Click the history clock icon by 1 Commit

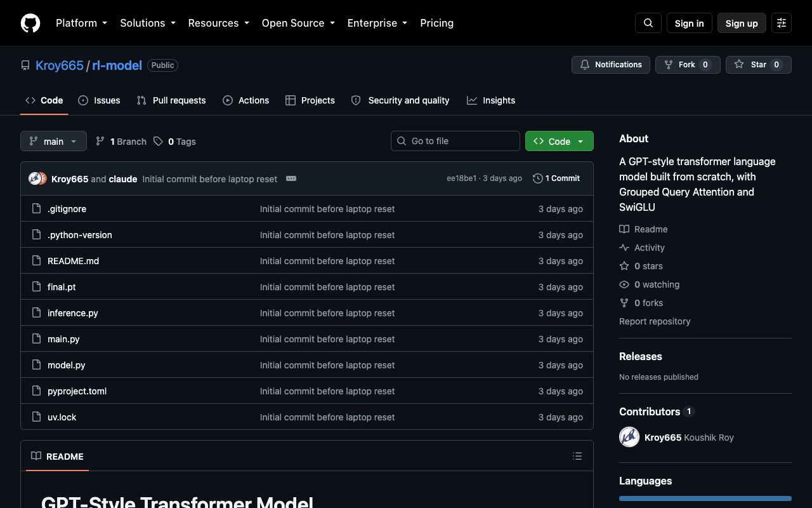tap(538, 178)
